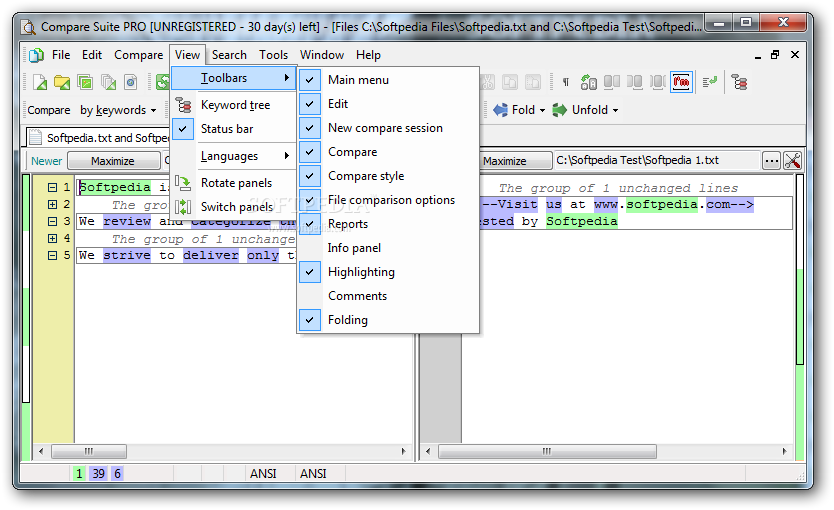Expand the folded group at line 4

pyautogui.click(x=52, y=238)
